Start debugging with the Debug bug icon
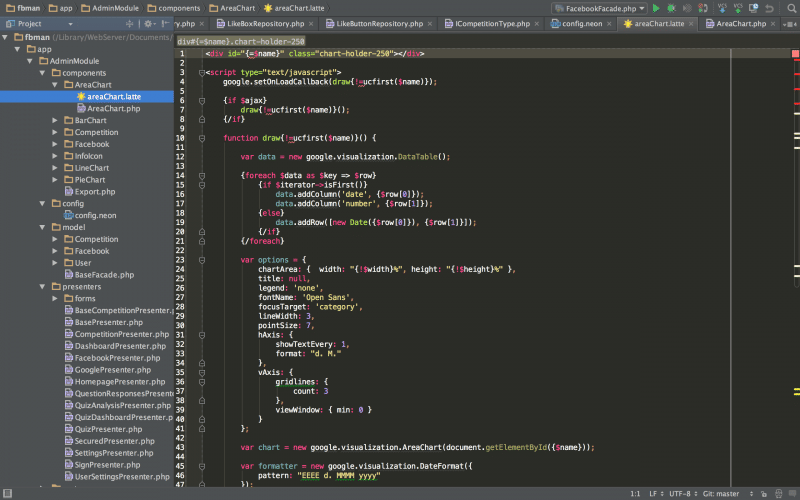This screenshot has height=500, width=800. point(672,8)
